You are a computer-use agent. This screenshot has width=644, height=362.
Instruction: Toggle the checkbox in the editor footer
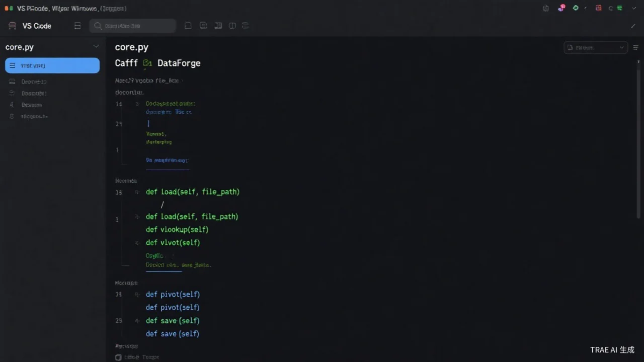pos(118,357)
